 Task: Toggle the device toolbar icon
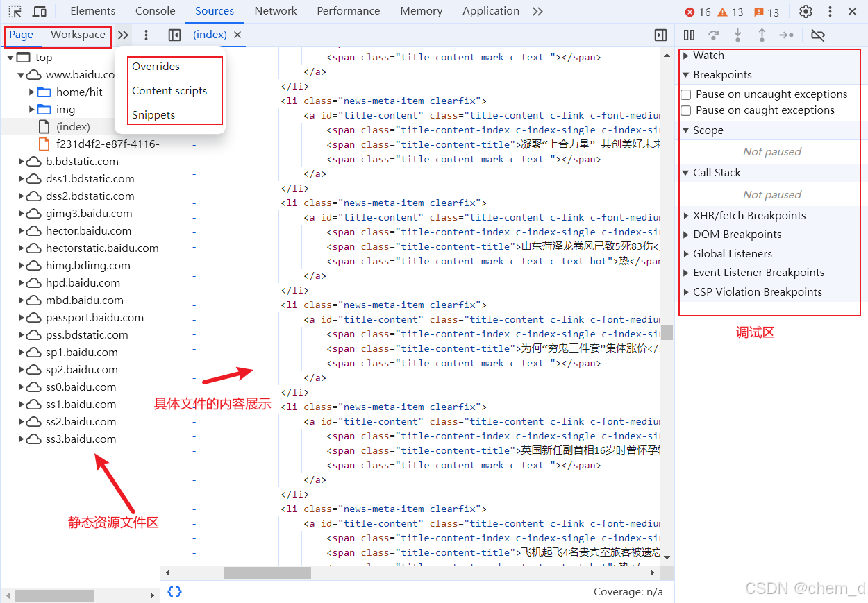click(40, 11)
